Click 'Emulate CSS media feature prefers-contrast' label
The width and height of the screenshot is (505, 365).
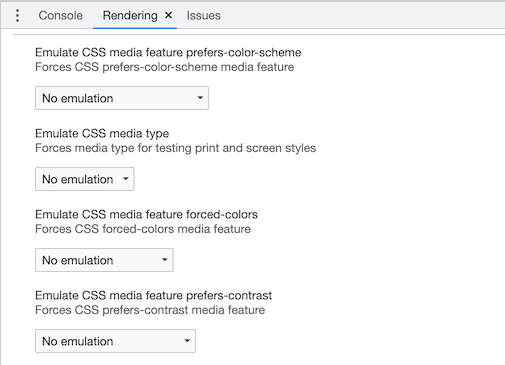[x=154, y=295]
